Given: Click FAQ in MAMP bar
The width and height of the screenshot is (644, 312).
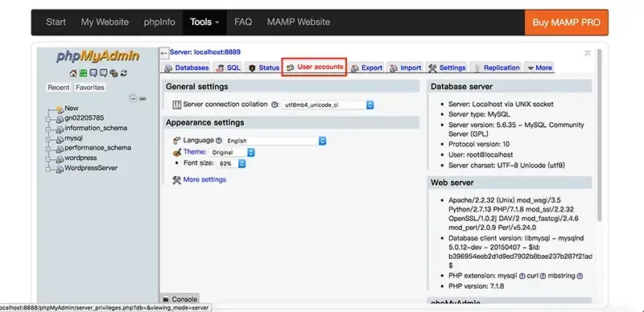Looking at the screenshot, I should (x=243, y=23).
